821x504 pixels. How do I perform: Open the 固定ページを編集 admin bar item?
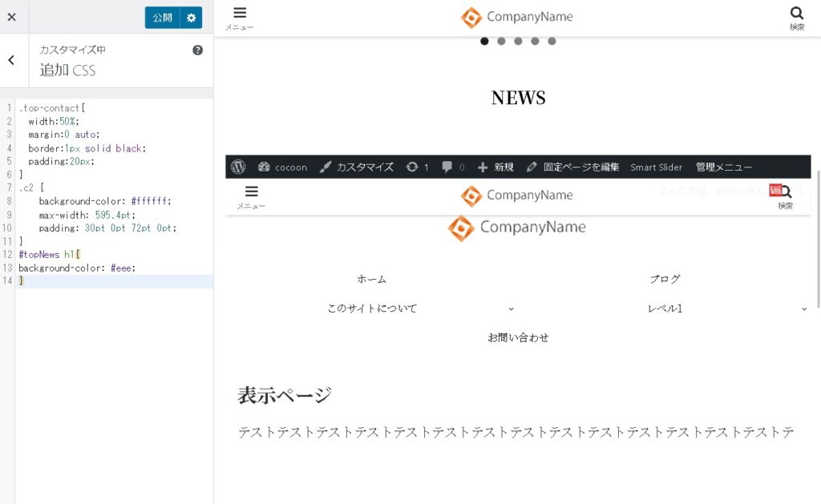click(572, 167)
